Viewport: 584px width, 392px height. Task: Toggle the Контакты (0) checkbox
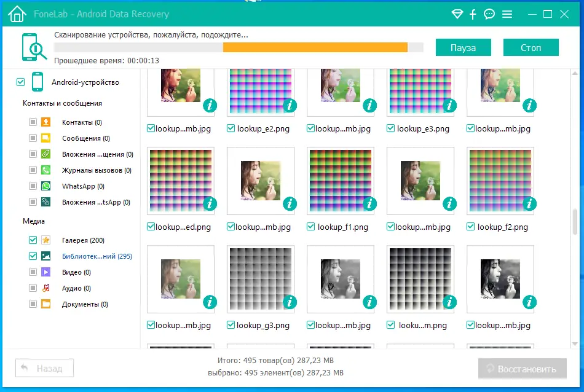(x=33, y=122)
